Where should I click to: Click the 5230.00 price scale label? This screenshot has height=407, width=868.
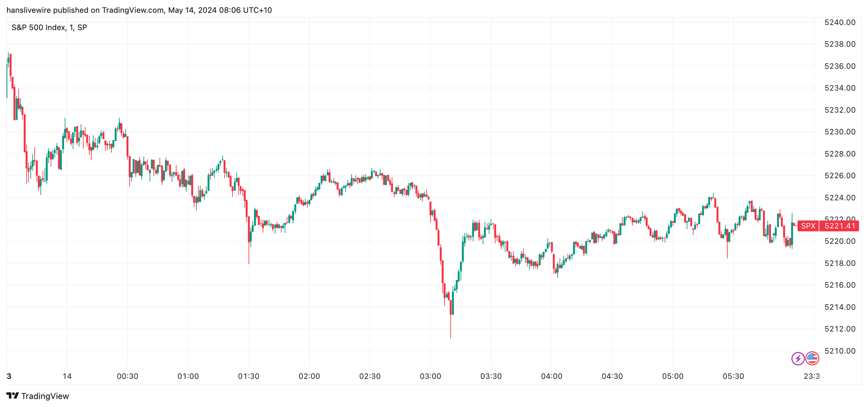point(840,132)
